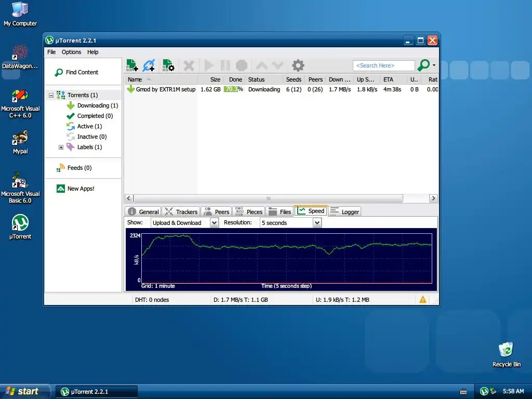Expand the Labels tree node
Viewport: 532px width, 399px height.
(x=61, y=147)
